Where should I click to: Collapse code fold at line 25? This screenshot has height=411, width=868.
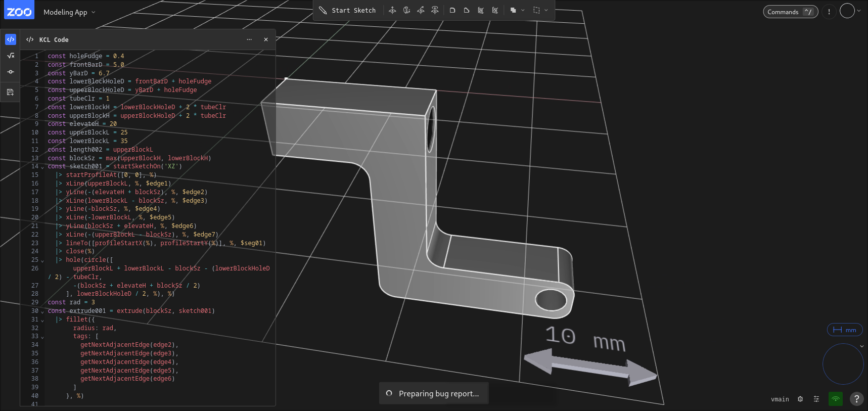42,261
